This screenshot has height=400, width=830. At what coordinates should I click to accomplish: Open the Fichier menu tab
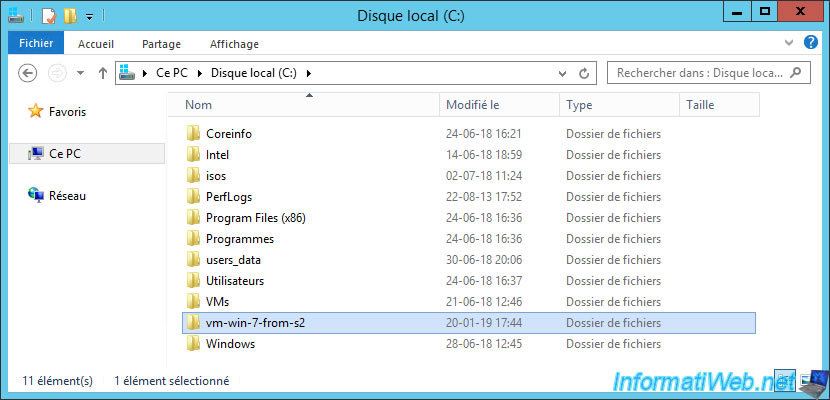coord(36,44)
